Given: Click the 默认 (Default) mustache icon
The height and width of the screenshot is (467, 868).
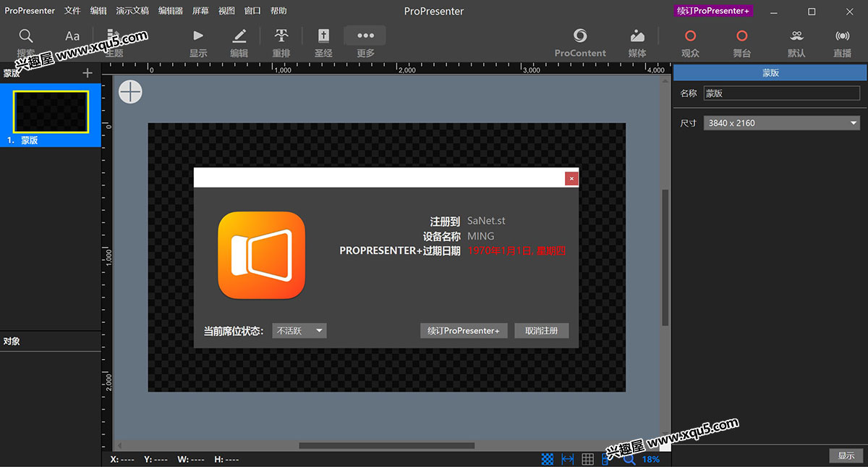Looking at the screenshot, I should [797, 35].
